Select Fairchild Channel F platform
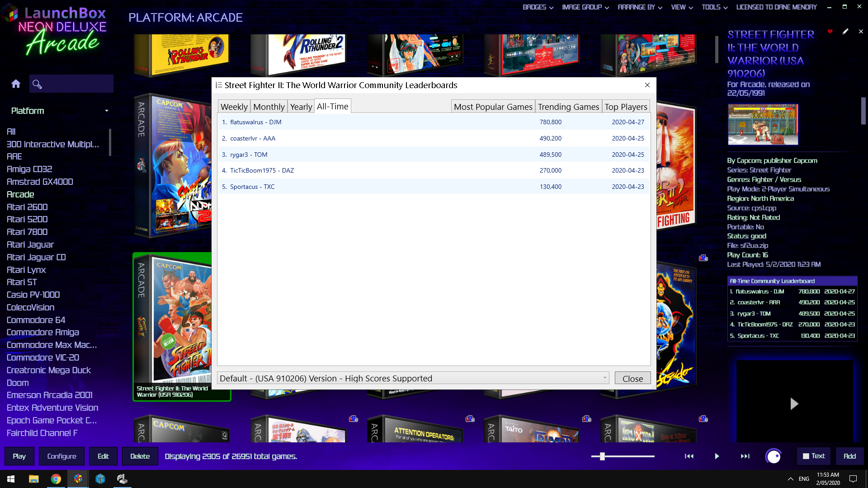The height and width of the screenshot is (488, 868). pyautogui.click(x=42, y=433)
